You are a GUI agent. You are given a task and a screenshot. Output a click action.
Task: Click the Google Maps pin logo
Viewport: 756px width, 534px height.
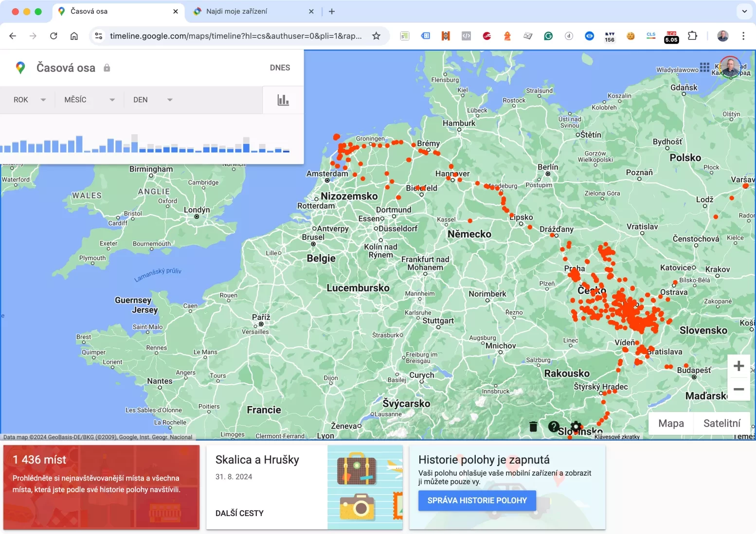20,68
